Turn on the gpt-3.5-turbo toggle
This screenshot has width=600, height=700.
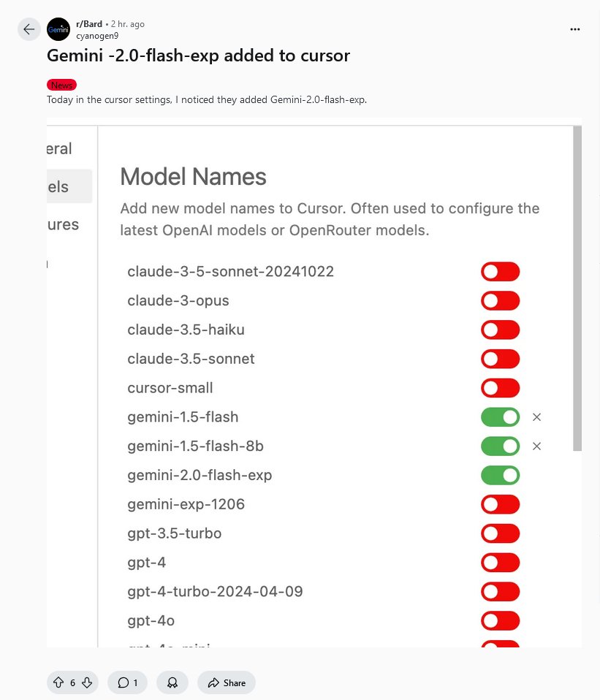[500, 533]
